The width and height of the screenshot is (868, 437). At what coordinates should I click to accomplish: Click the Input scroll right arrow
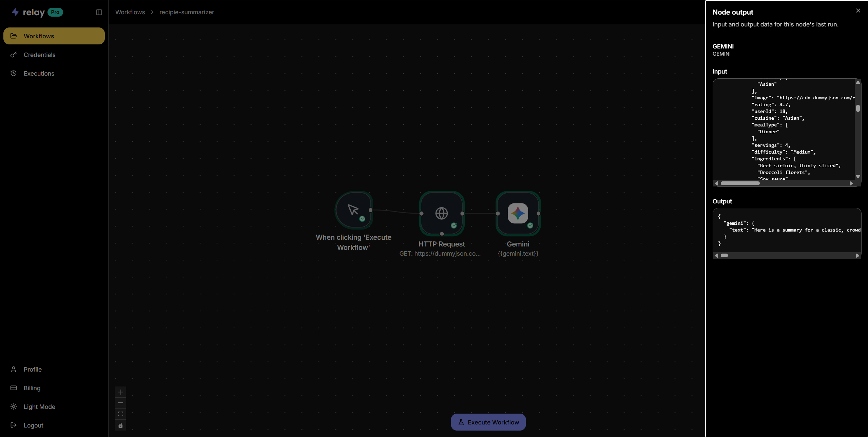coord(851,183)
